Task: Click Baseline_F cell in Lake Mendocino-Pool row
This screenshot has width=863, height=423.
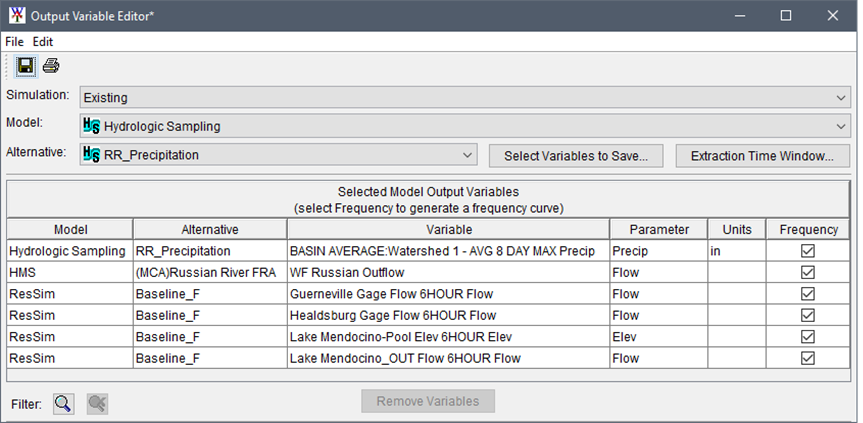Action: (x=210, y=337)
